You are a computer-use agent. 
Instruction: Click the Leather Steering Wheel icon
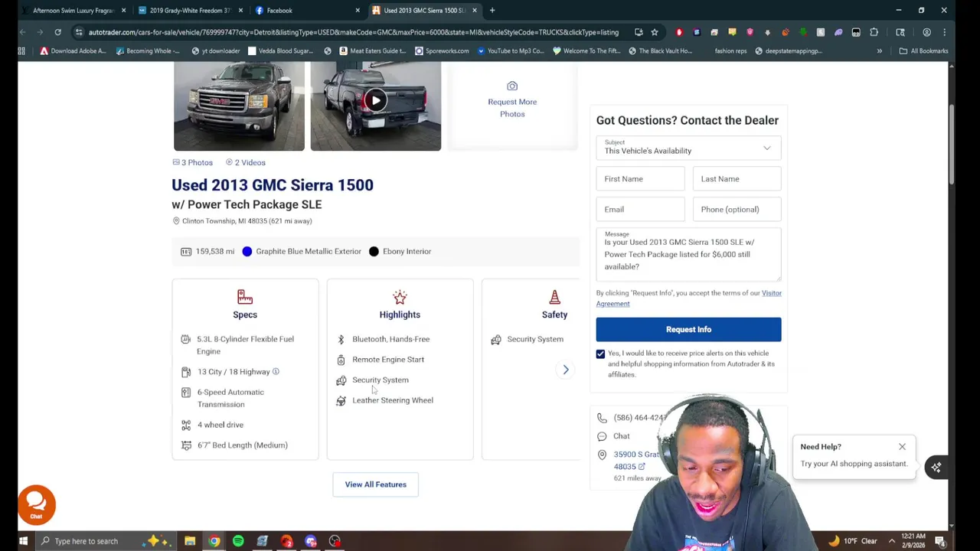point(341,400)
